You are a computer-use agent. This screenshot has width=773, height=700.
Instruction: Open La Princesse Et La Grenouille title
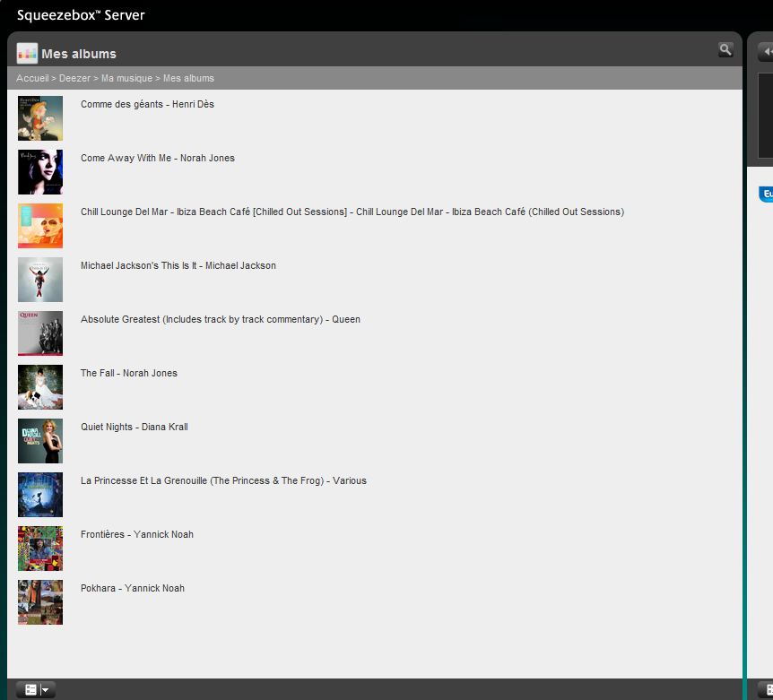pos(223,481)
